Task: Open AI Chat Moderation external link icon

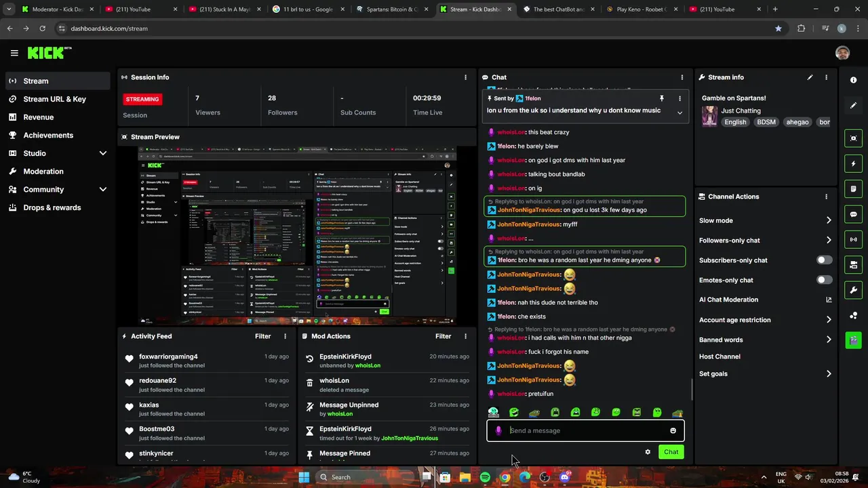Action: 829,300
